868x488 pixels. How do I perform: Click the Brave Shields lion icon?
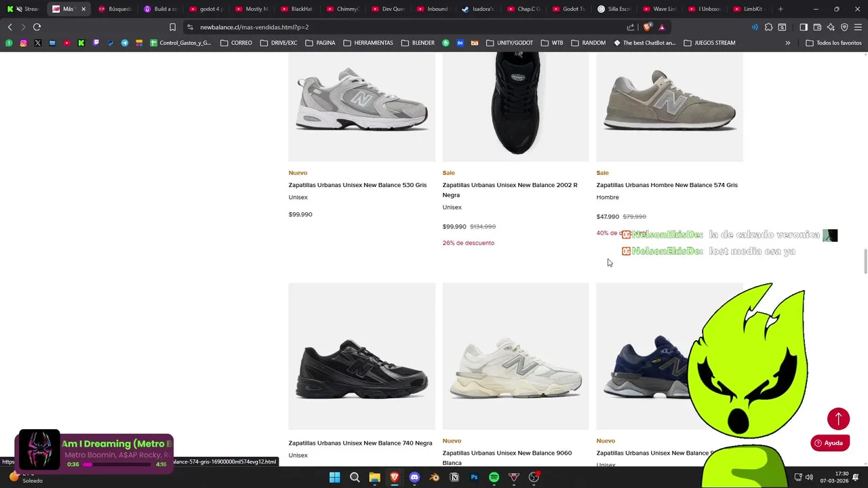pos(648,27)
